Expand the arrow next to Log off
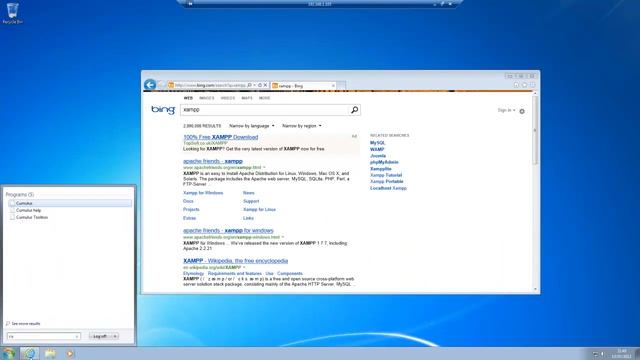 [x=115, y=336]
